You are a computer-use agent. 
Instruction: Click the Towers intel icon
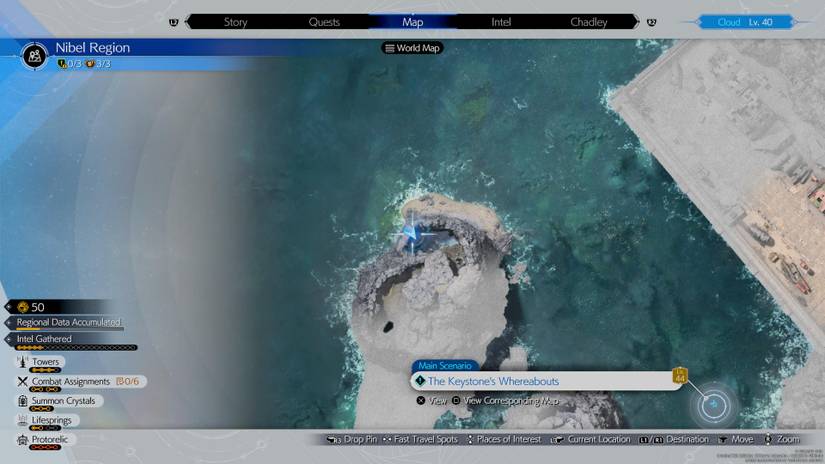coord(22,363)
